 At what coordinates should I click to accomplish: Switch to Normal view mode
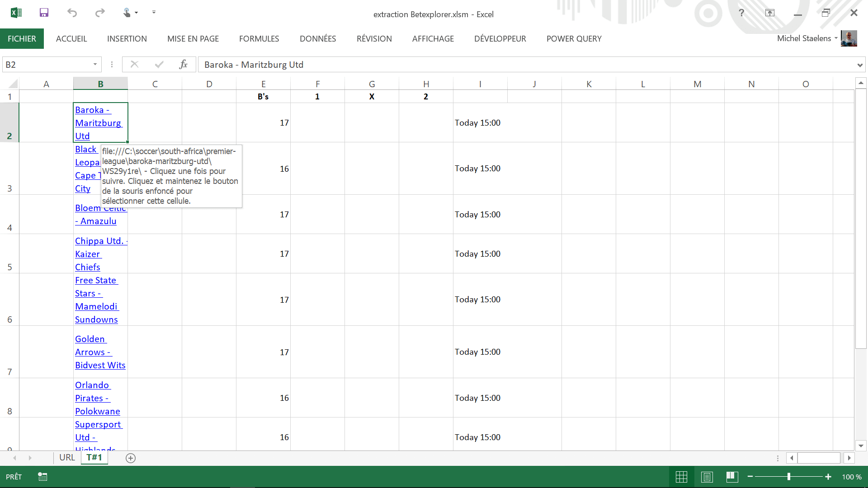pos(681,477)
